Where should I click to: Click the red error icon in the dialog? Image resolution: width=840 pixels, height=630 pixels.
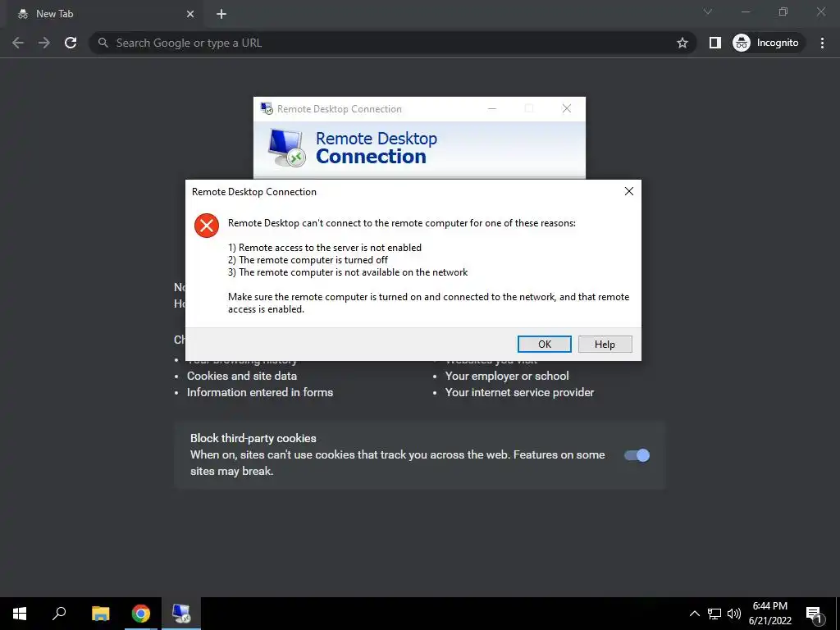(x=206, y=226)
